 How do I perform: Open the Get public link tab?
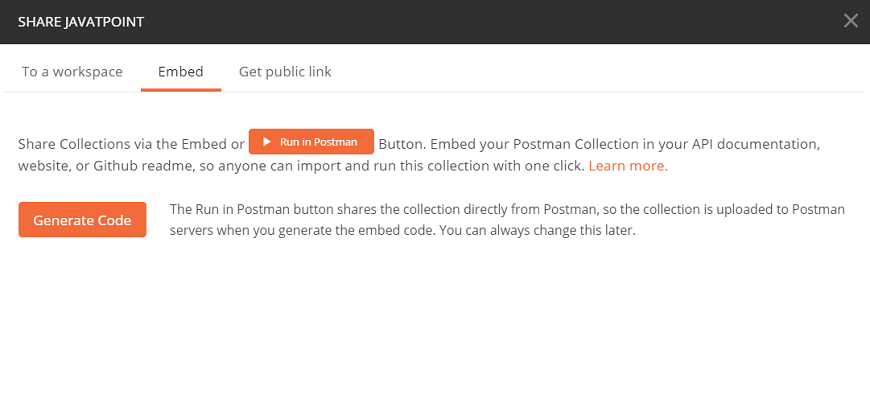(x=285, y=72)
